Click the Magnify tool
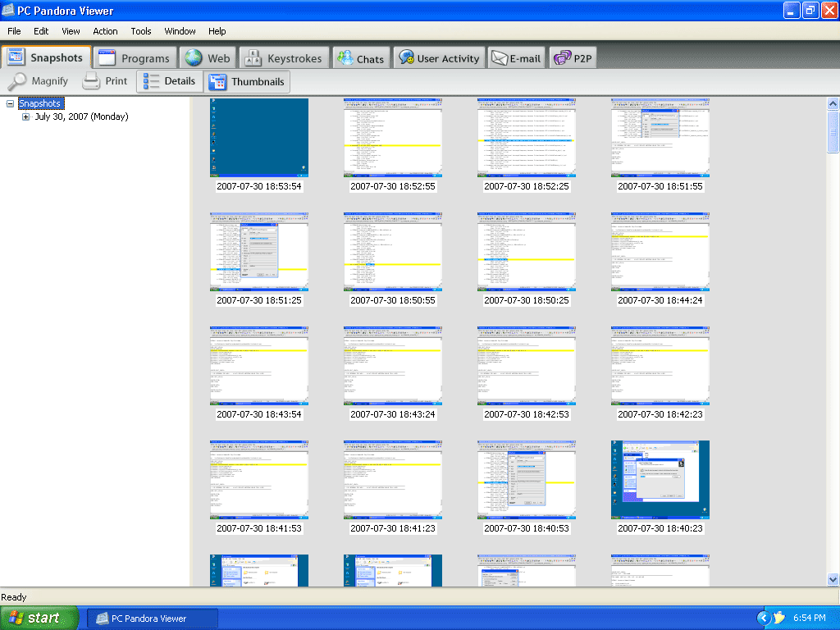Image resolution: width=840 pixels, height=630 pixels. click(x=39, y=81)
